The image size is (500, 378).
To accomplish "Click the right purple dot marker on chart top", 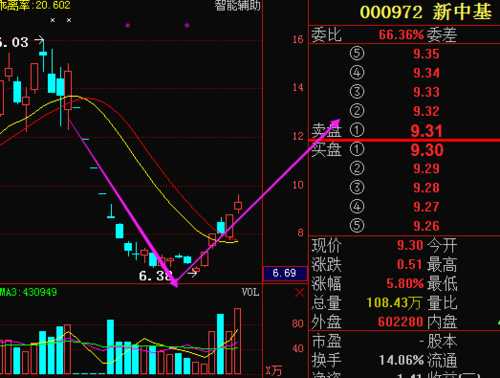I will 187,25.
